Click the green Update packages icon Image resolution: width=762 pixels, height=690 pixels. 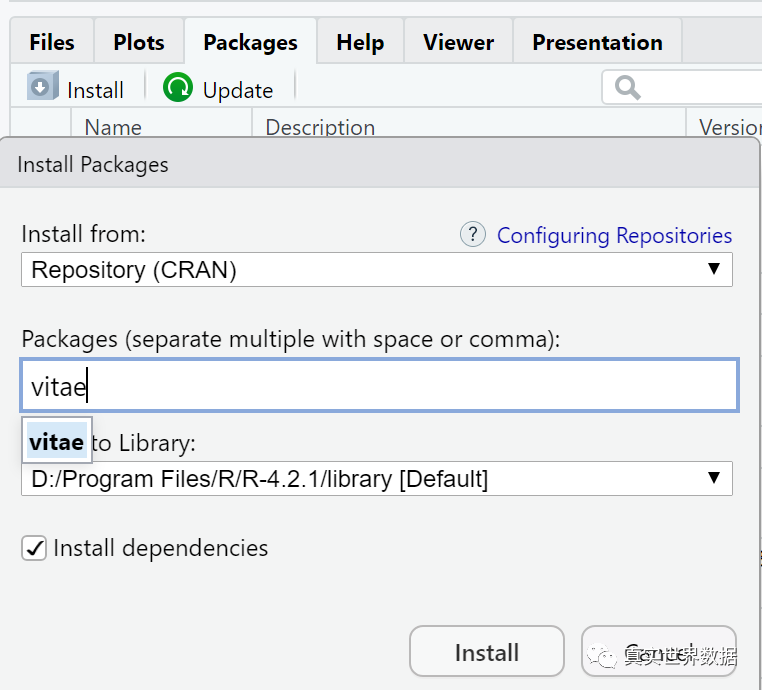tap(178, 88)
